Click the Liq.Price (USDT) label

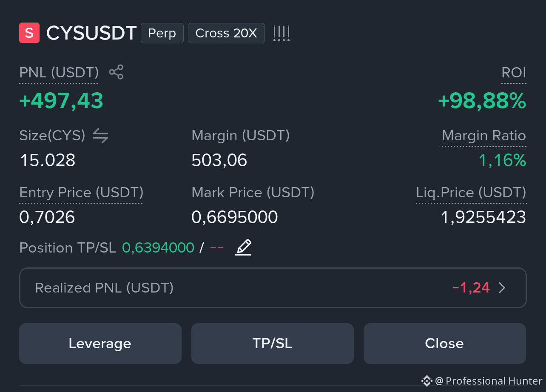[471, 193]
